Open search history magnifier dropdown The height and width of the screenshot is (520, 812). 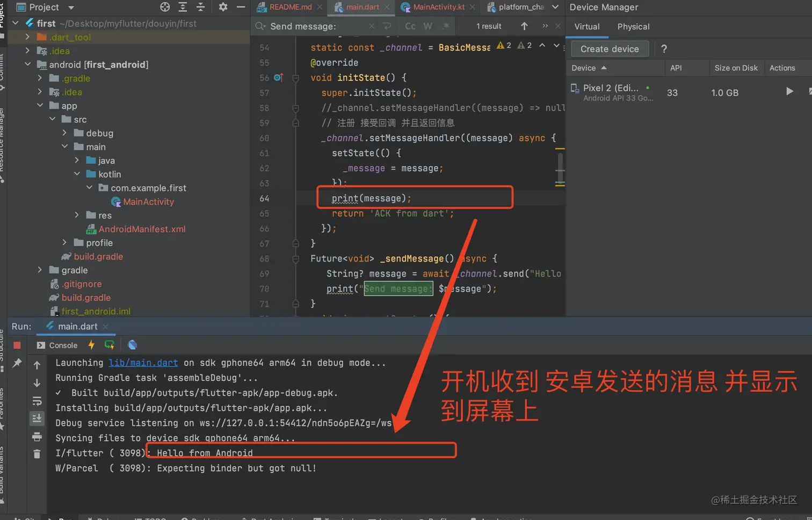pyautogui.click(x=260, y=26)
